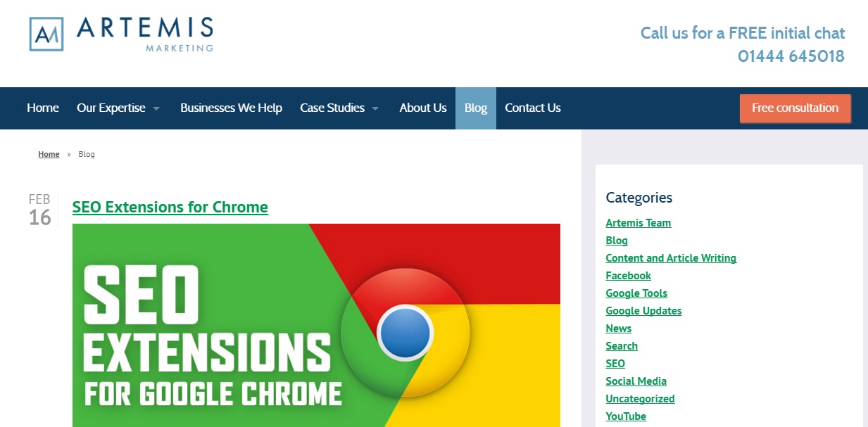The image size is (868, 427).
Task: Open the SEO Extensions for Chrome post title
Action: [x=170, y=207]
